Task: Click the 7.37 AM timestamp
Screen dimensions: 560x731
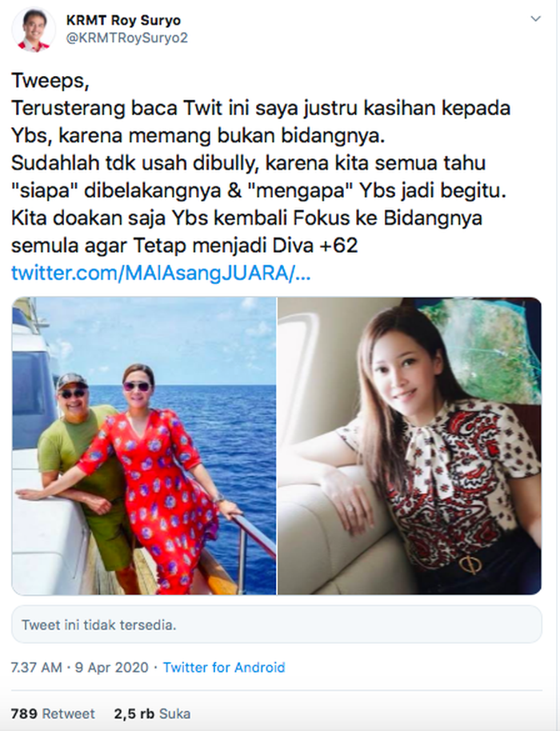Action: [36, 668]
